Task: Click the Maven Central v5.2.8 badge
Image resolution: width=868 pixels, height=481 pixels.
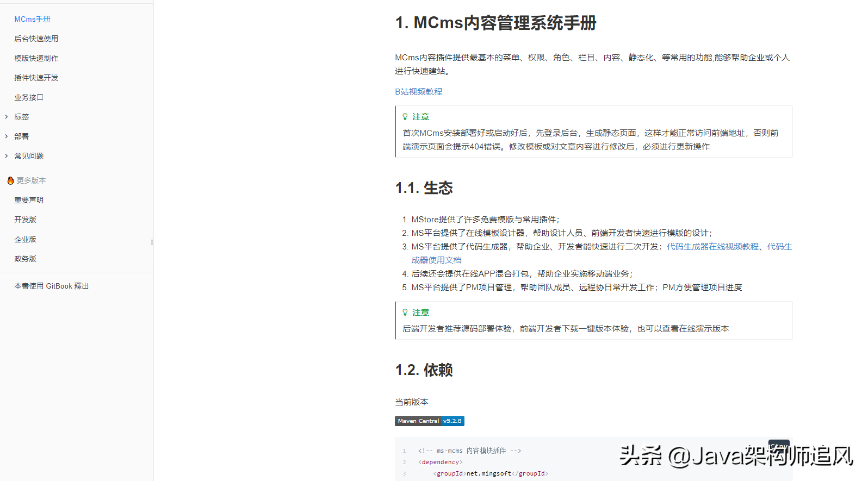Action: (x=430, y=421)
